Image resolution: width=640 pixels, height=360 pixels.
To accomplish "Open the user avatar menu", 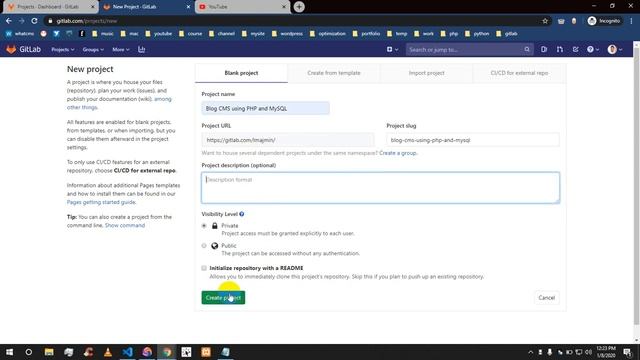I will (x=615, y=49).
